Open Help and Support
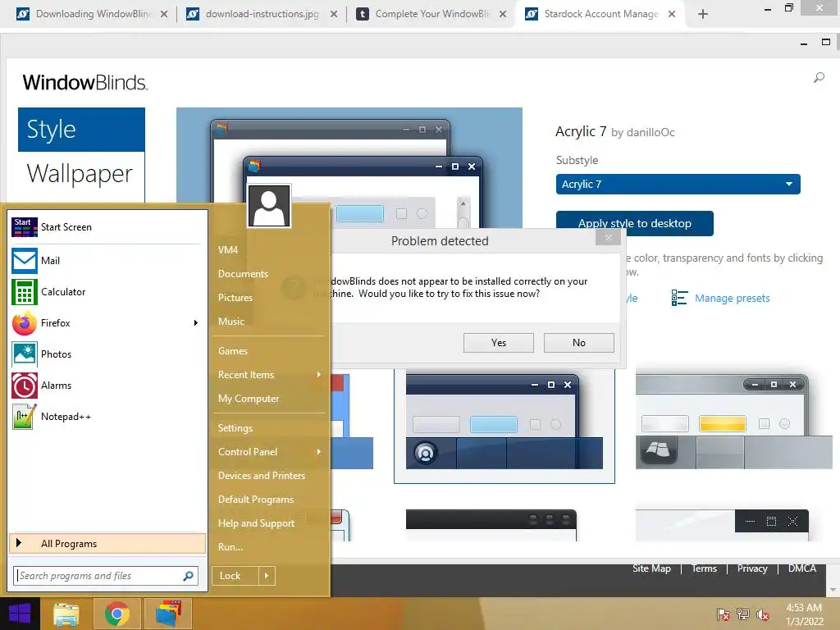 [256, 523]
